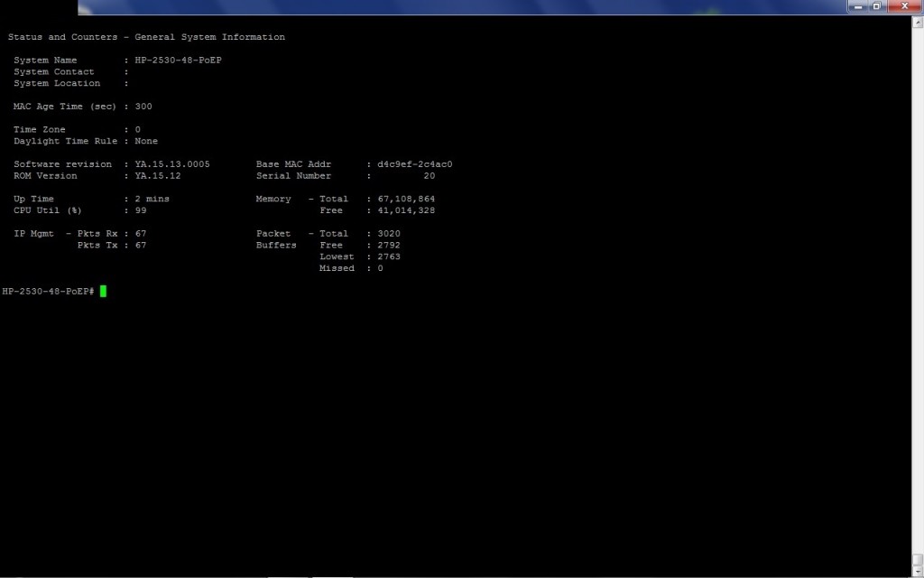Viewport: 924px width, 578px height.
Task: Click packet buffers total 3020
Action: click(x=389, y=234)
